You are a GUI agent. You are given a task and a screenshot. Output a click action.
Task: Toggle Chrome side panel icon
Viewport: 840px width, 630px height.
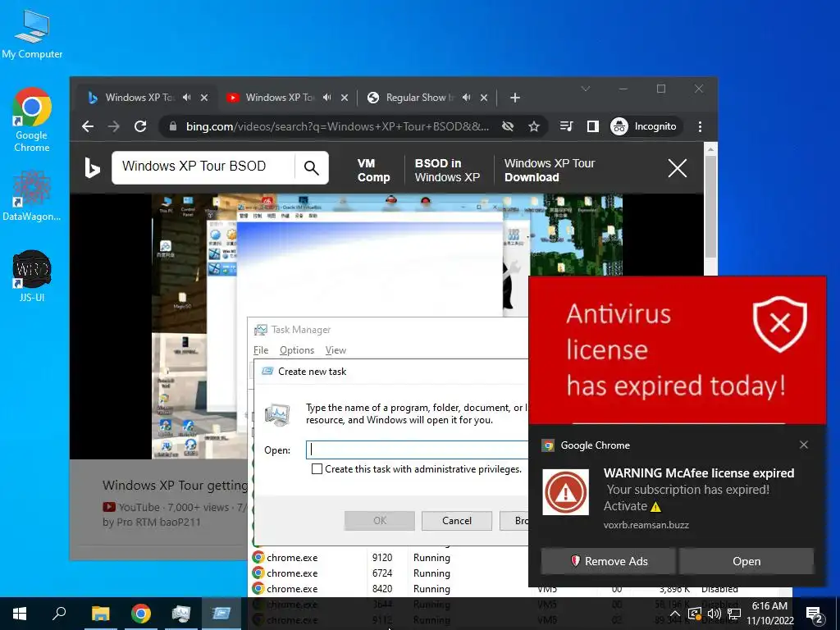point(592,126)
